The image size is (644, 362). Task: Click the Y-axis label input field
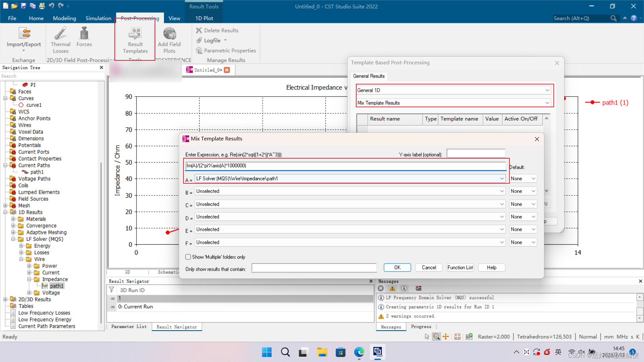pyautogui.click(x=476, y=154)
